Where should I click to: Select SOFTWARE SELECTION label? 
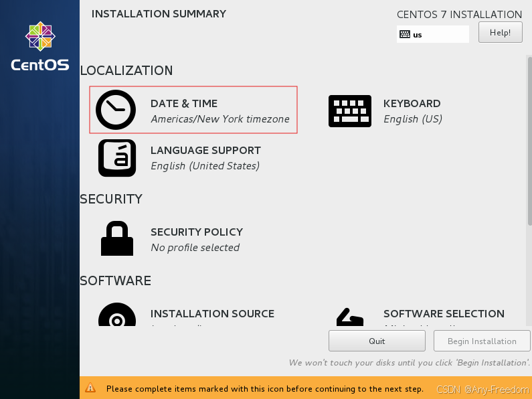coord(444,314)
